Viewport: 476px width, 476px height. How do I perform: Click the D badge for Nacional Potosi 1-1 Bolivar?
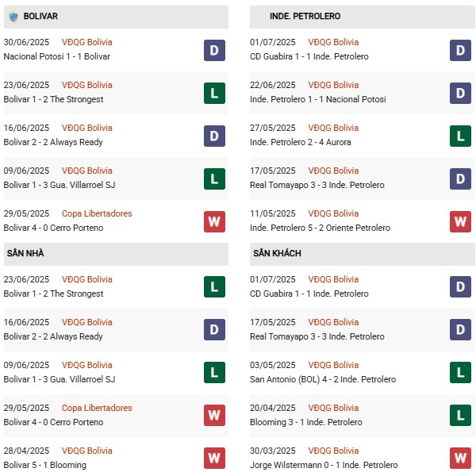[x=214, y=50]
